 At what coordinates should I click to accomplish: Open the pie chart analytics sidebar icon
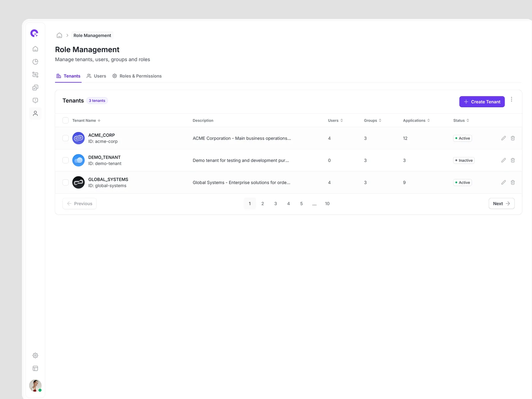point(35,62)
